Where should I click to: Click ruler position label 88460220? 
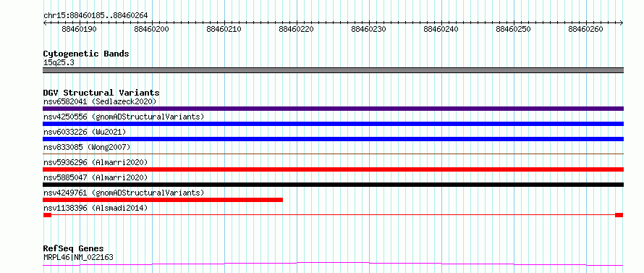coord(297,29)
